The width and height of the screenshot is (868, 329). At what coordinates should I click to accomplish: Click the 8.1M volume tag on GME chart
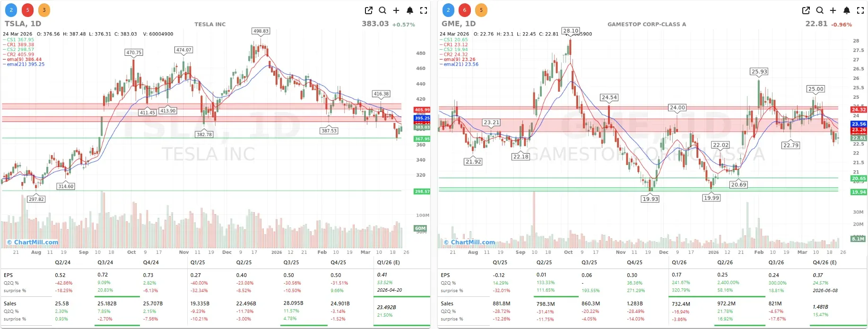[858, 239]
